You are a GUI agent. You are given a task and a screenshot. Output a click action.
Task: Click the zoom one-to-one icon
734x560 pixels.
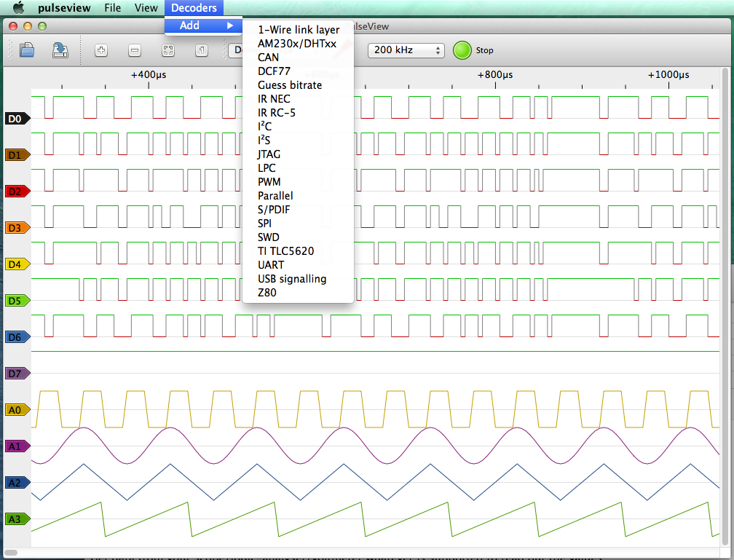(x=202, y=50)
